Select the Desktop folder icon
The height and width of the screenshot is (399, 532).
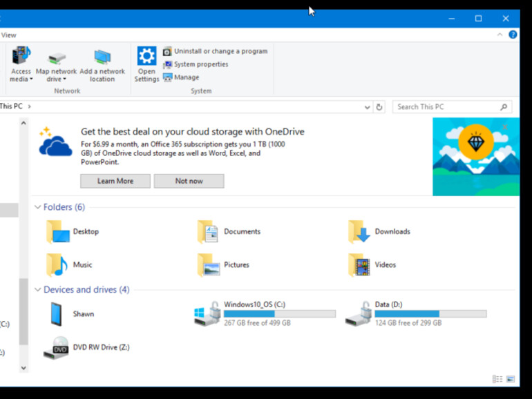pos(57,232)
